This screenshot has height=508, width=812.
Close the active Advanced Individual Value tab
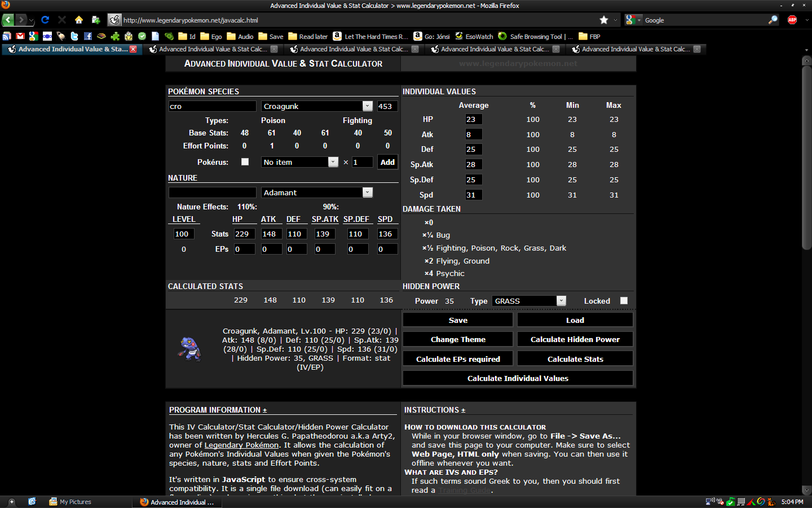[133, 49]
